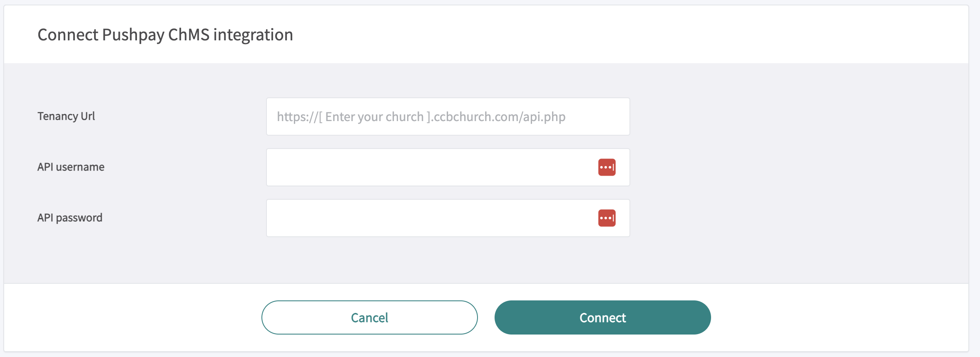Focus the API password text box
The image size is (980, 357).
tap(429, 218)
